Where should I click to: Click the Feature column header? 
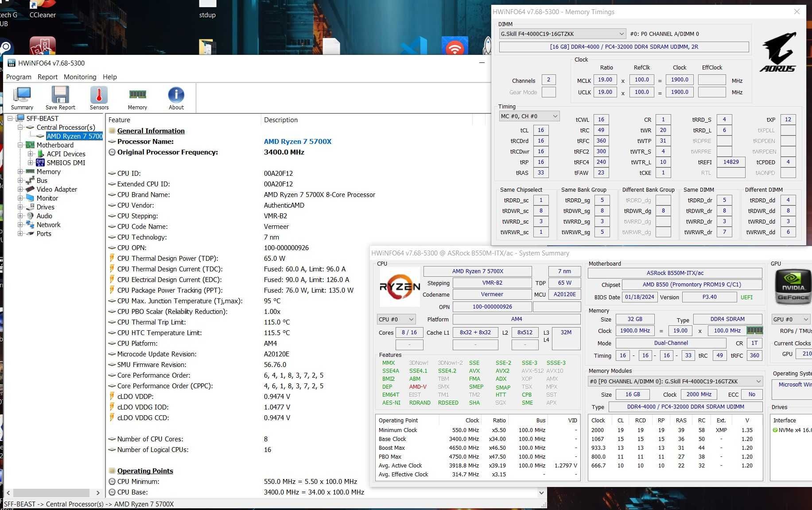point(183,120)
